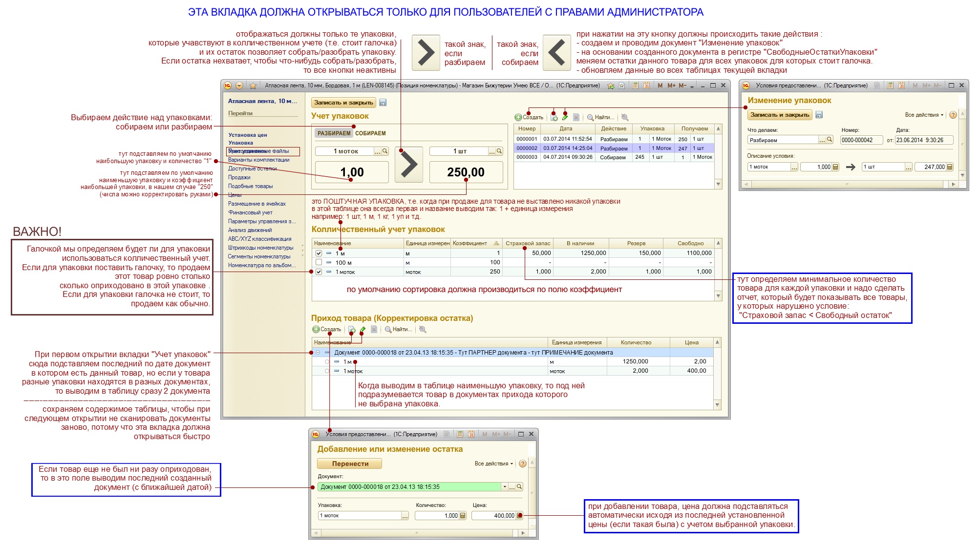Click the magnifier lookup icon beside 1 моток field
Image resolution: width=980 pixels, height=548 pixels.
point(385,151)
